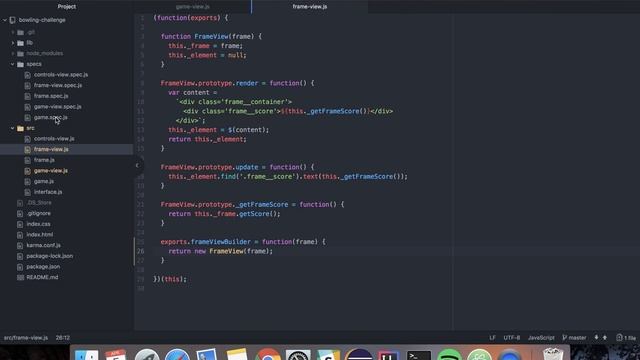Open the .gitignore file
This screenshot has width=640, height=360.
pyautogui.click(x=39, y=213)
